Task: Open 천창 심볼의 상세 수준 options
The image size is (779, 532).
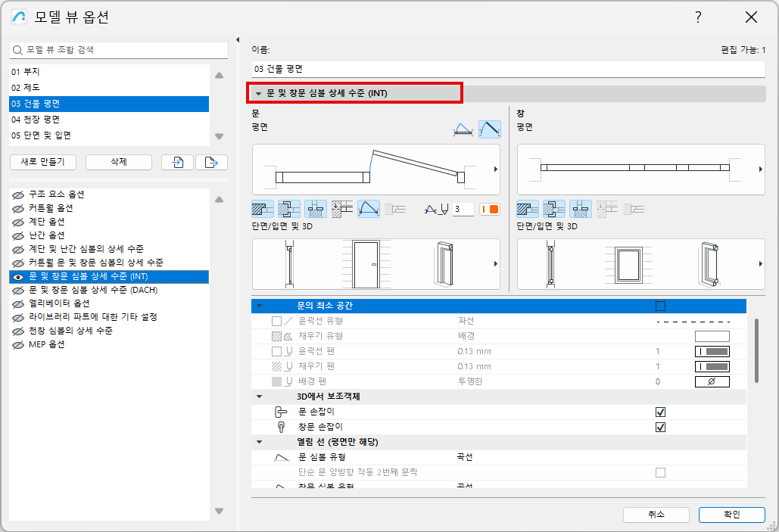Action: click(x=109, y=331)
